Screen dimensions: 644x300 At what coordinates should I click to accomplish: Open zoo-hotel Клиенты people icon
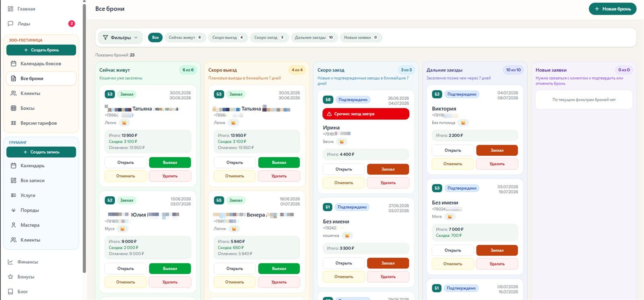(x=14, y=93)
